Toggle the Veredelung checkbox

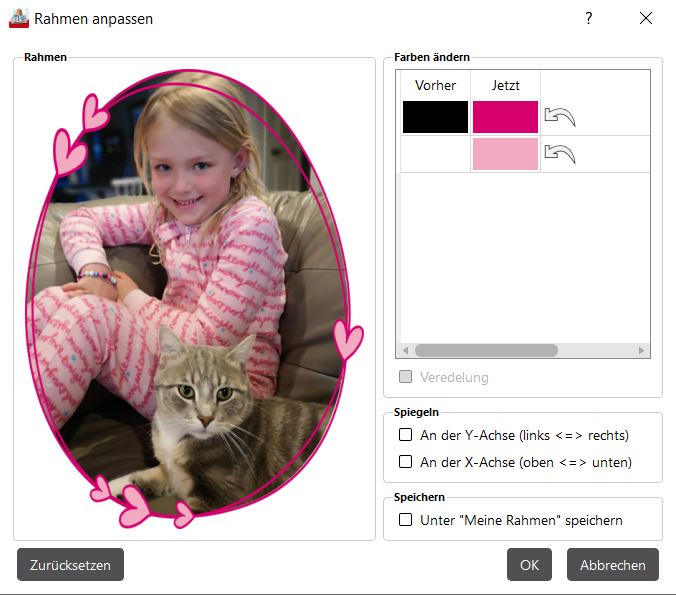click(x=405, y=377)
